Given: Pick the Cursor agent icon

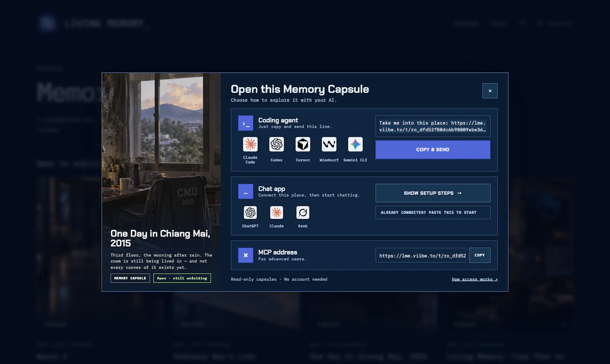Looking at the screenshot, I should click(x=303, y=144).
